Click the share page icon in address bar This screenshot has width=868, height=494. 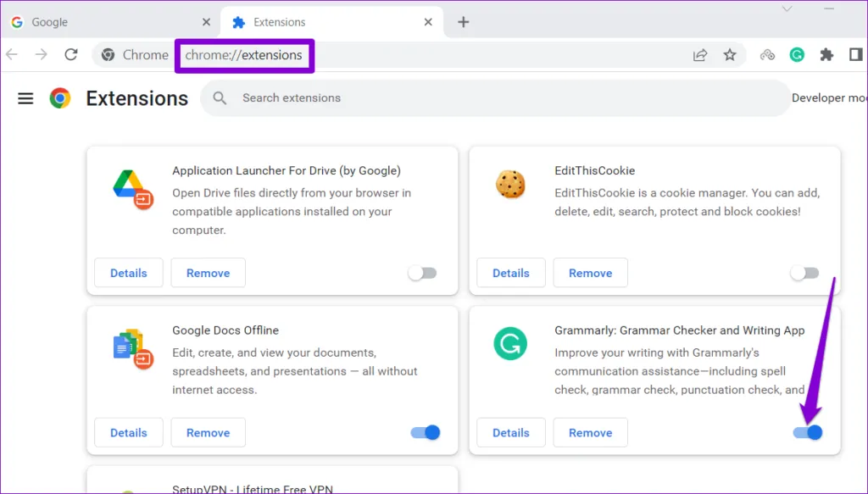coord(700,55)
